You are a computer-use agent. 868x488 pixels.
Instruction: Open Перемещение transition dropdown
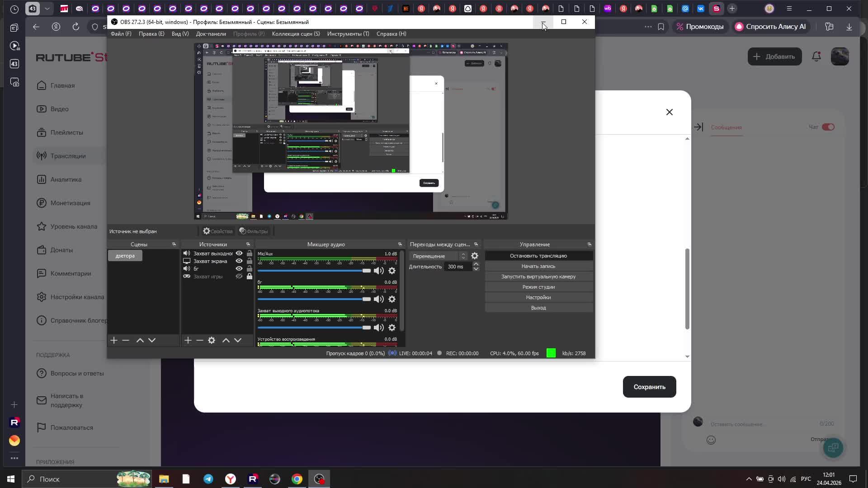tap(439, 256)
